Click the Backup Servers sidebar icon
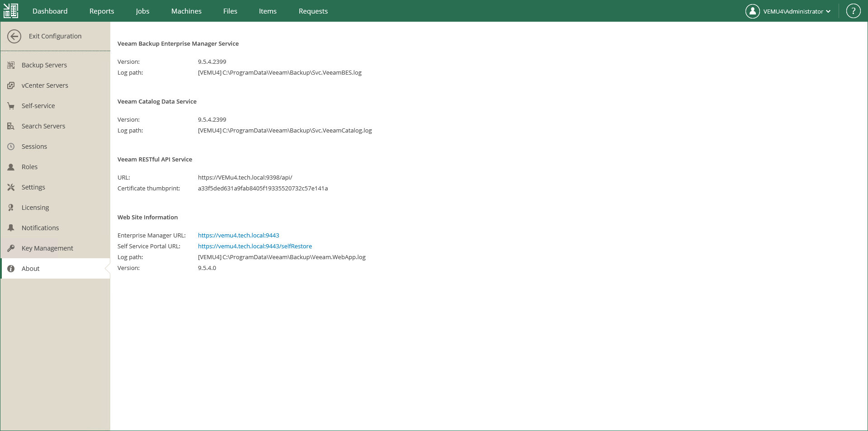The height and width of the screenshot is (431, 868). click(x=11, y=65)
